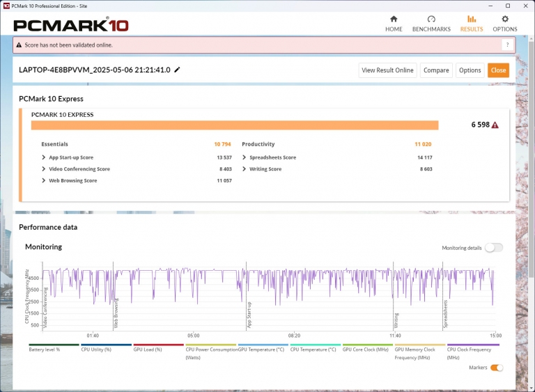
Task: Click the Video Conferencing value 8 403
Action: 226,169
